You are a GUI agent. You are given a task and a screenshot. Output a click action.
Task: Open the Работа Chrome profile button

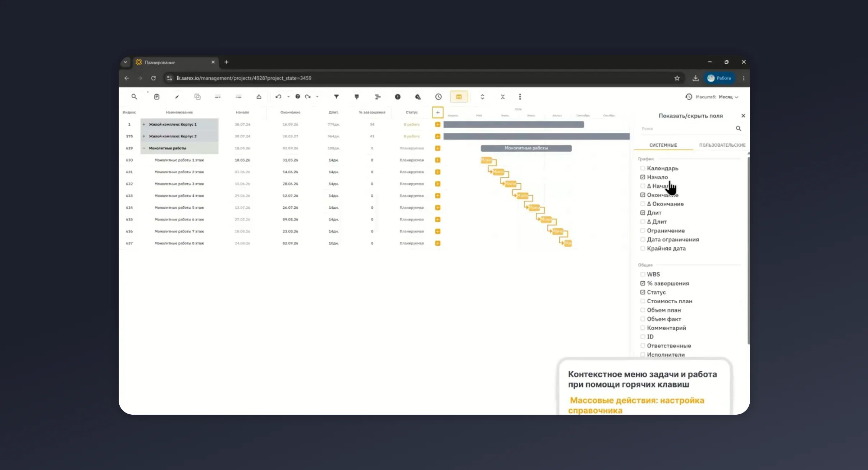click(719, 78)
